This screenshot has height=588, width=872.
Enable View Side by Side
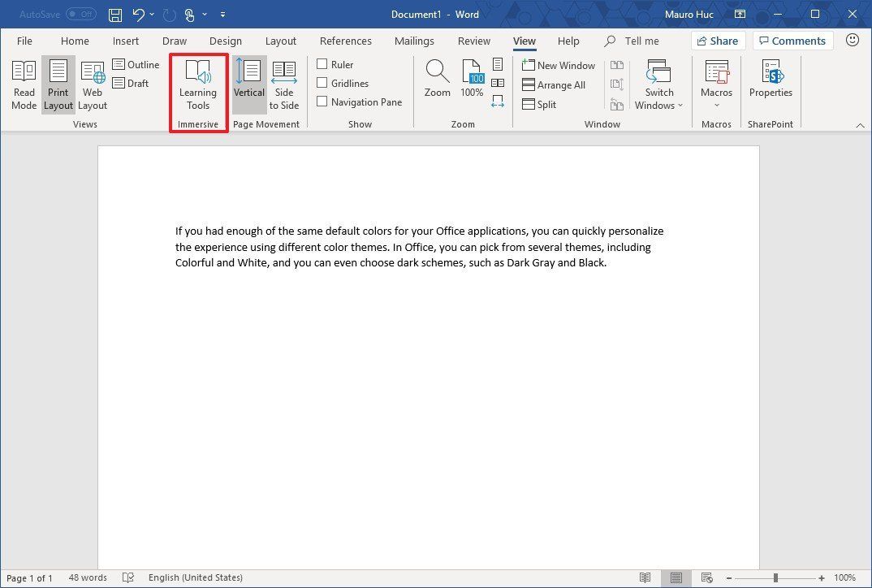(x=617, y=67)
